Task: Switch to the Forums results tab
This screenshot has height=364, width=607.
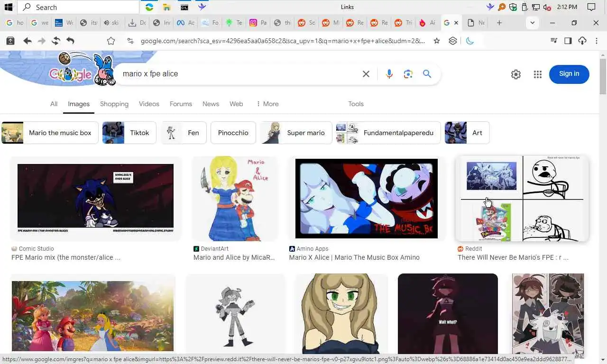Action: coord(181,104)
